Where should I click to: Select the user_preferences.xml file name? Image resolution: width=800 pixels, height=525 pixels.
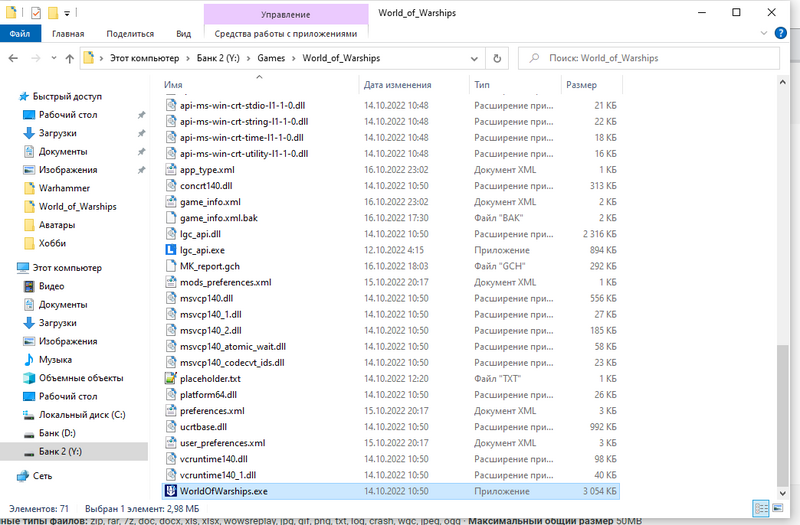pyautogui.click(x=222, y=443)
